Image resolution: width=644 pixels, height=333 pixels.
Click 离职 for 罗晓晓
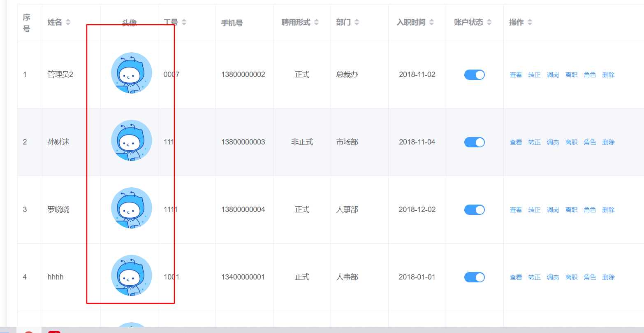click(571, 210)
